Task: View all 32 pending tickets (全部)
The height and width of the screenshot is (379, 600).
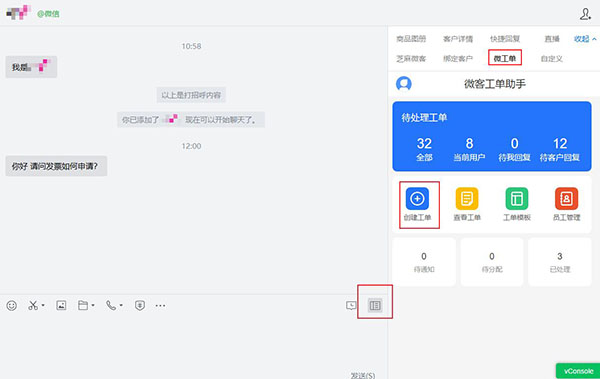Action: pyautogui.click(x=424, y=149)
